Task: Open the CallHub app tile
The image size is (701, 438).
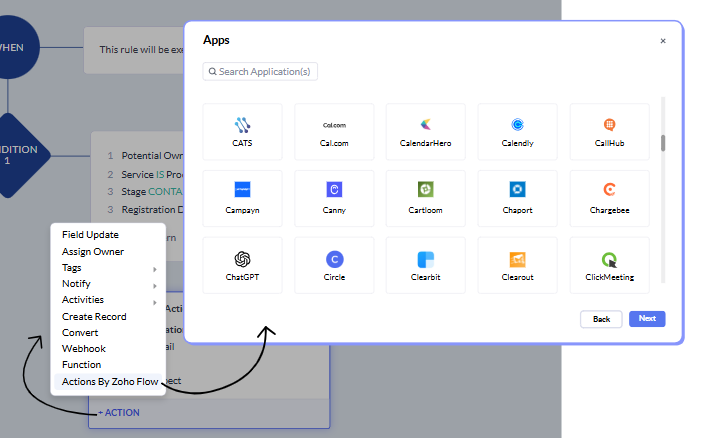Action: pos(609,131)
